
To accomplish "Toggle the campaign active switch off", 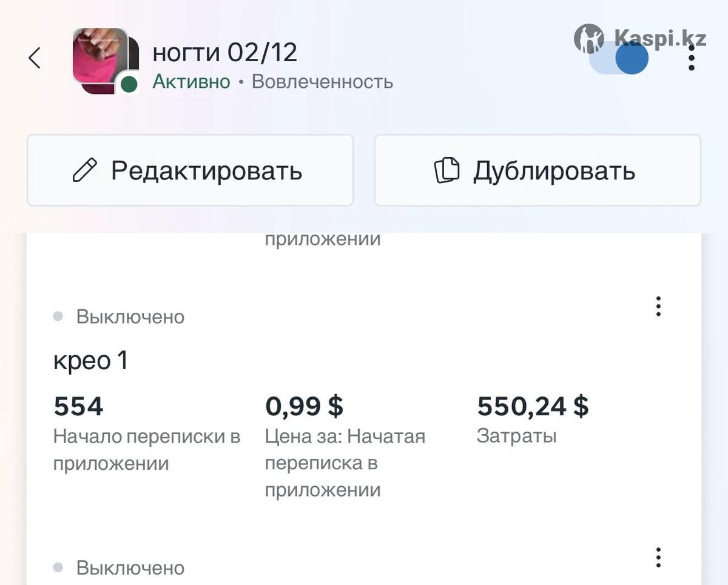I will click(619, 59).
